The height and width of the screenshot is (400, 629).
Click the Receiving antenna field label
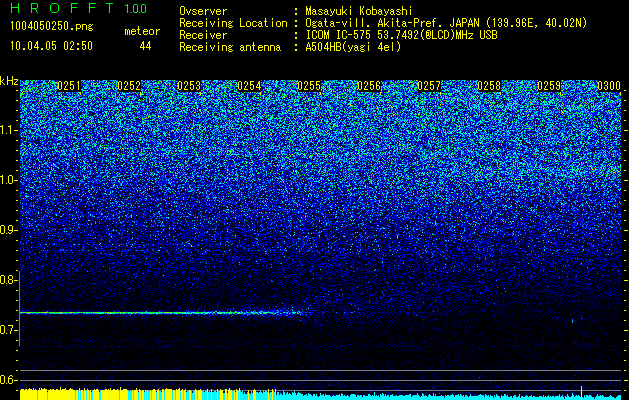(230, 47)
